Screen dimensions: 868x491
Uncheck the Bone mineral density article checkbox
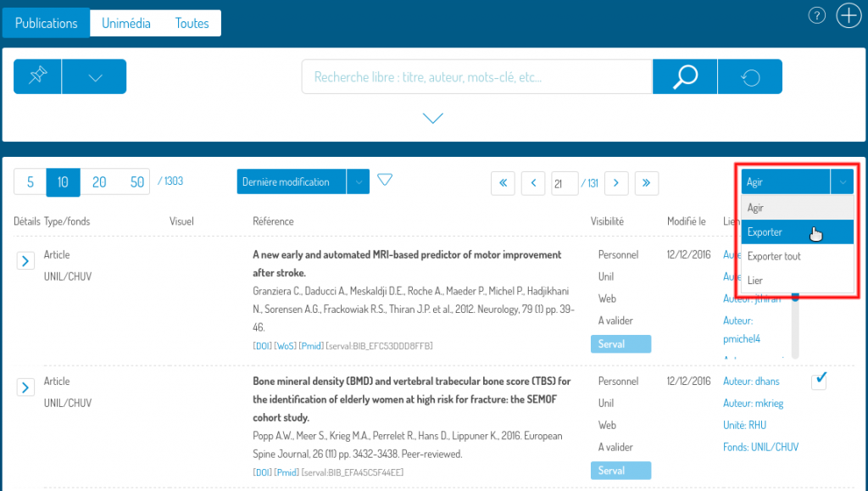coord(819,382)
